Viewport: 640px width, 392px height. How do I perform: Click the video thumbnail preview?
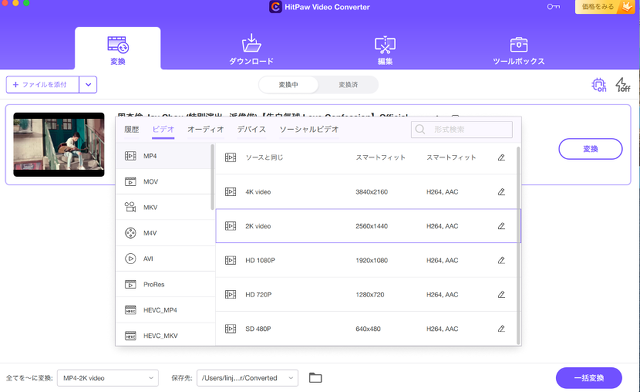coord(59,145)
